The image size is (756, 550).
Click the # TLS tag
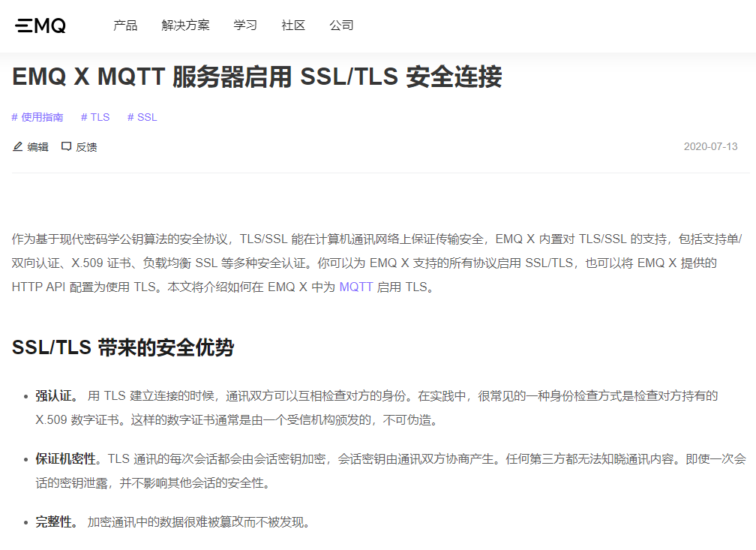[95, 117]
